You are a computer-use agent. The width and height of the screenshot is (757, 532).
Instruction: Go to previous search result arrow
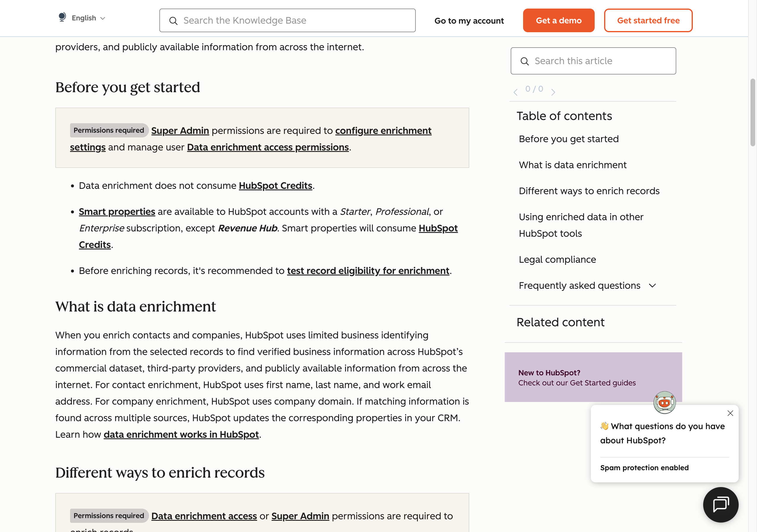(x=516, y=92)
